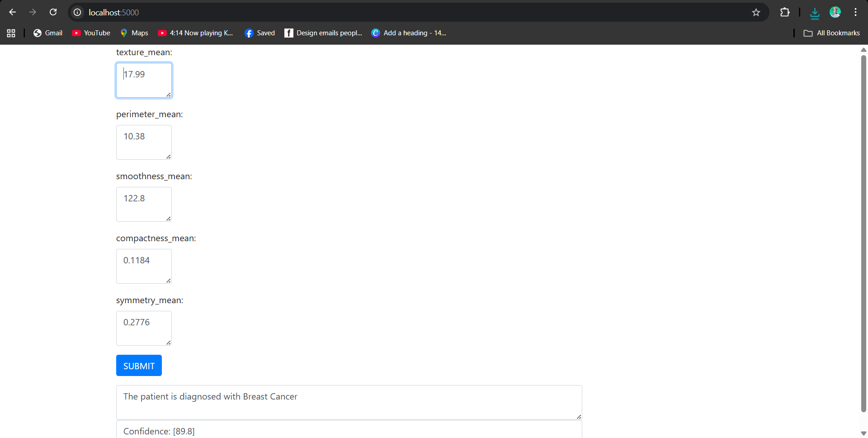The image size is (868, 438).
Task: Reload the localhost page
Action: [53, 12]
